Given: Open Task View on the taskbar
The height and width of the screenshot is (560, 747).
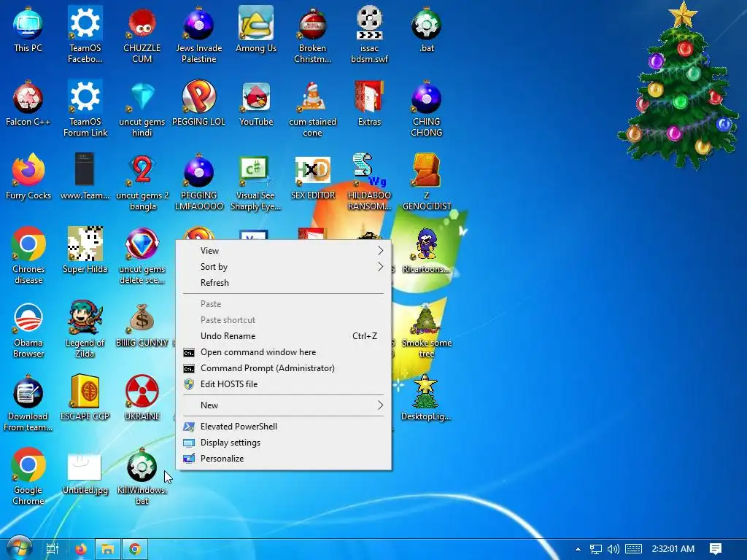Looking at the screenshot, I should pos(53,549).
